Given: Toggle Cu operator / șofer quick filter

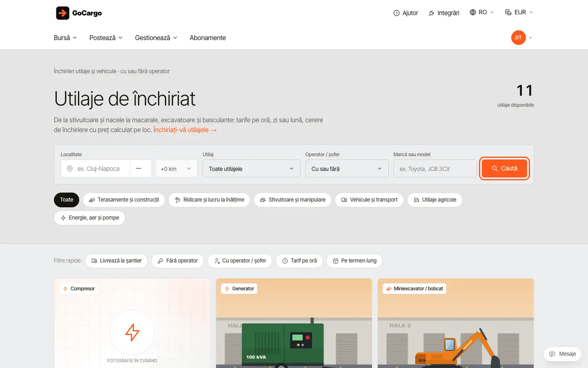Looking at the screenshot, I should 240,261.
